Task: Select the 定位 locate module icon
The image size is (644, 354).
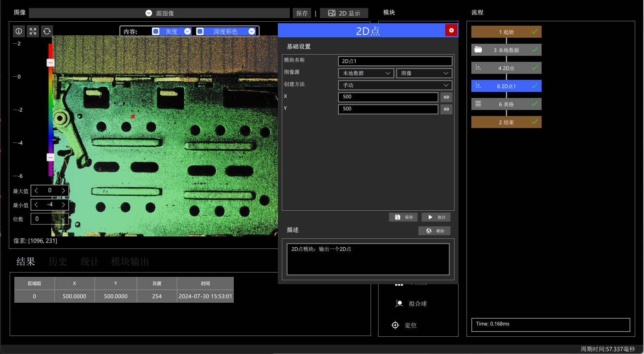Action: pos(395,325)
